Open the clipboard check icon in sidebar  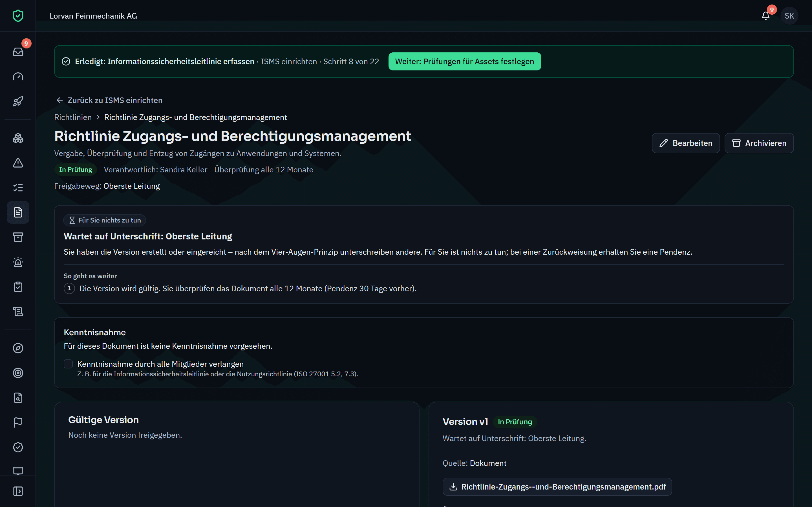pos(18,287)
